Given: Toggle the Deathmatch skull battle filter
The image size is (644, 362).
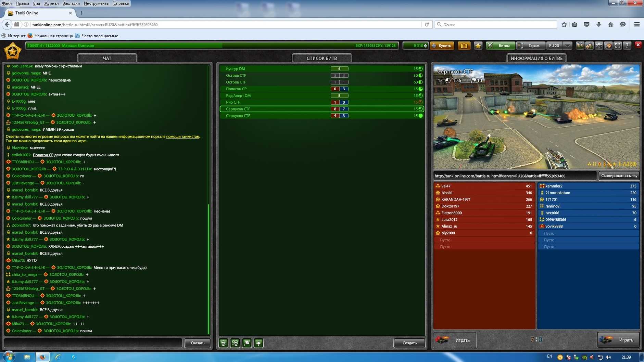Looking at the screenshot, I should (x=224, y=343).
